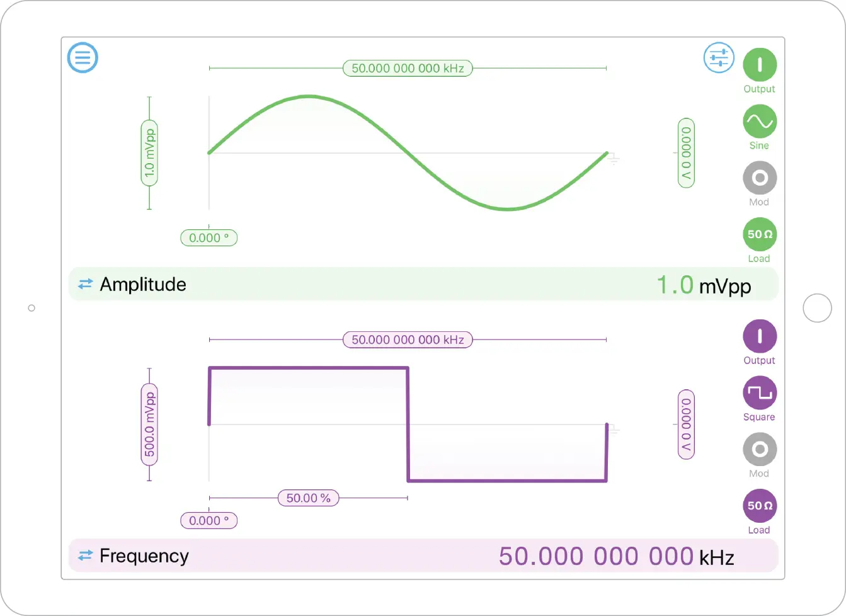
Task: Change channel 1 50 Ω Load
Action: tap(759, 234)
